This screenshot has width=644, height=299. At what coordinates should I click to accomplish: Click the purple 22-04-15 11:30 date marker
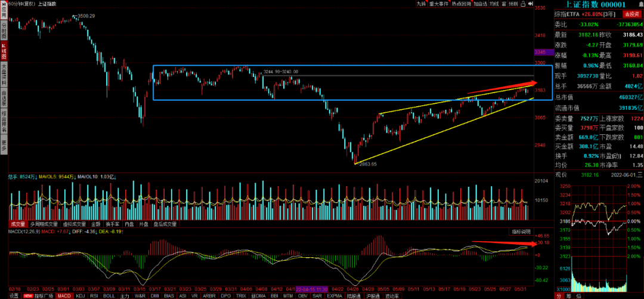point(312,289)
